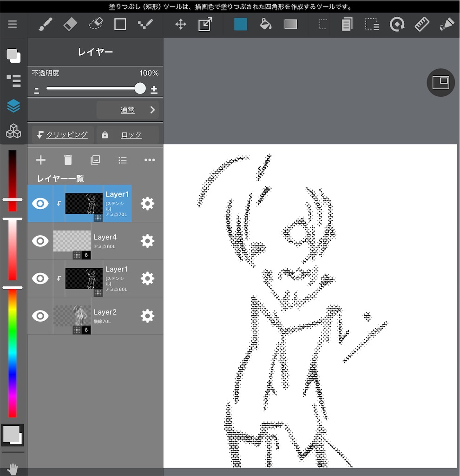Select the Gradient tool
The height and width of the screenshot is (476, 460).
291,24
